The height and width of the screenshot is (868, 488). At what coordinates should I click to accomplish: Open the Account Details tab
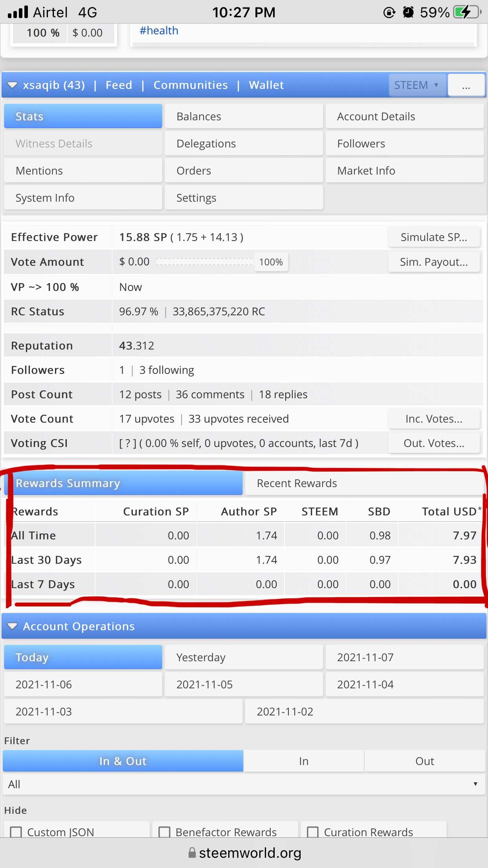(x=405, y=116)
